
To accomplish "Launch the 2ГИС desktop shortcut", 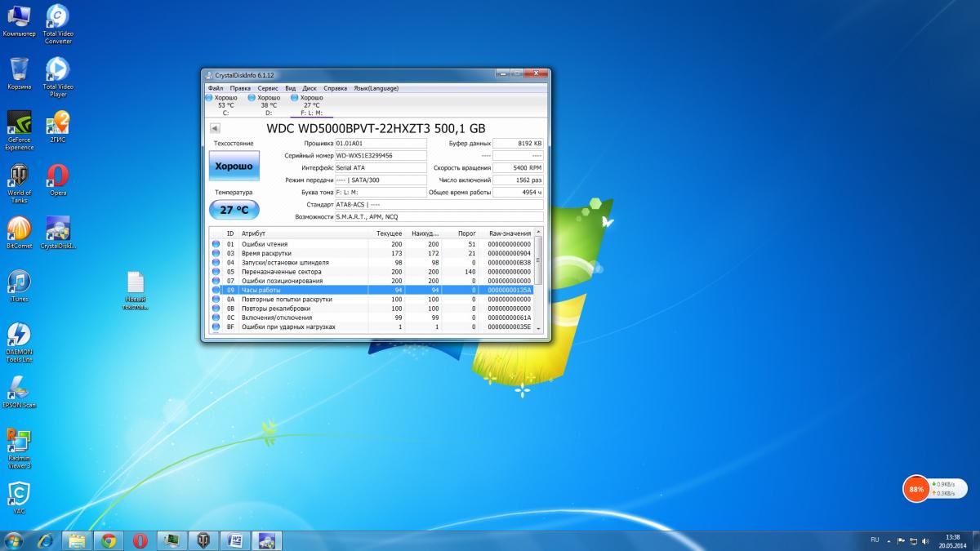I will coord(58,126).
